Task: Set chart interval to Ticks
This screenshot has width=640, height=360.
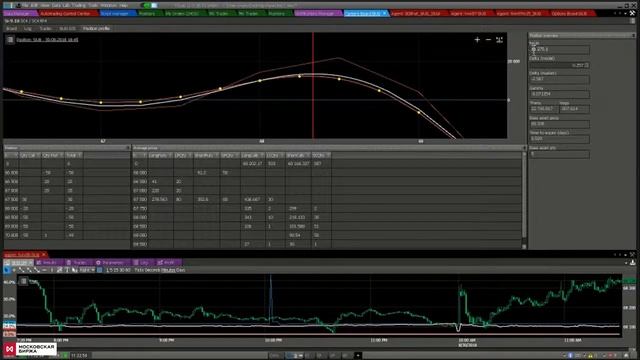Action: 139,270
